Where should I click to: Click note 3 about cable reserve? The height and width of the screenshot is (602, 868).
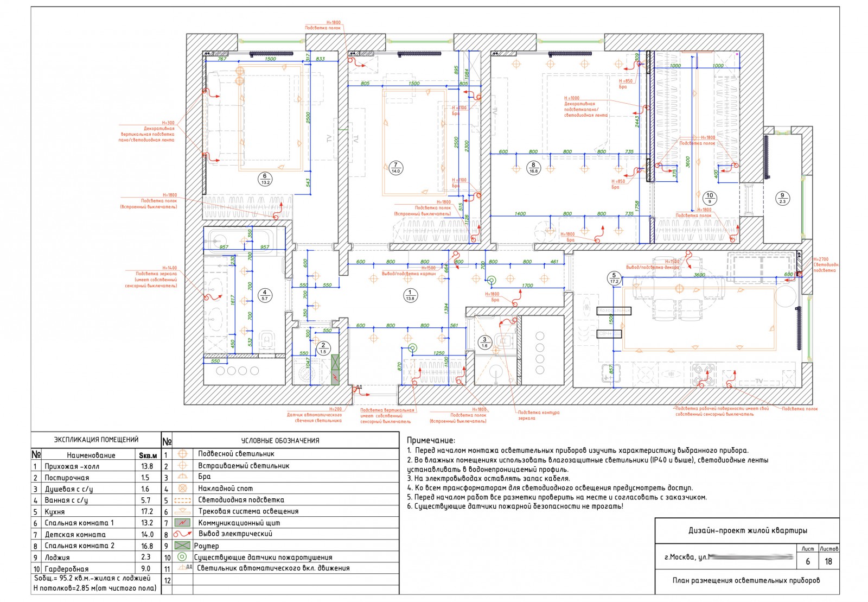pyautogui.click(x=488, y=479)
